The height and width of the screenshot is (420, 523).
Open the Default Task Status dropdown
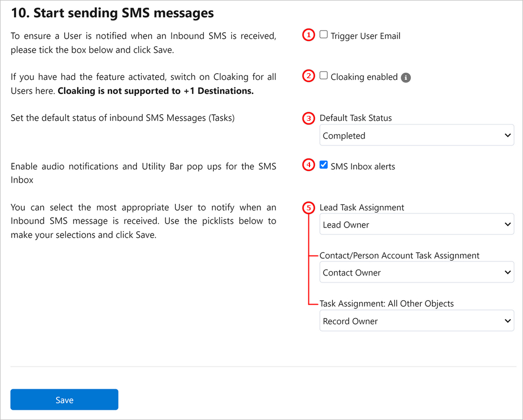(x=417, y=135)
